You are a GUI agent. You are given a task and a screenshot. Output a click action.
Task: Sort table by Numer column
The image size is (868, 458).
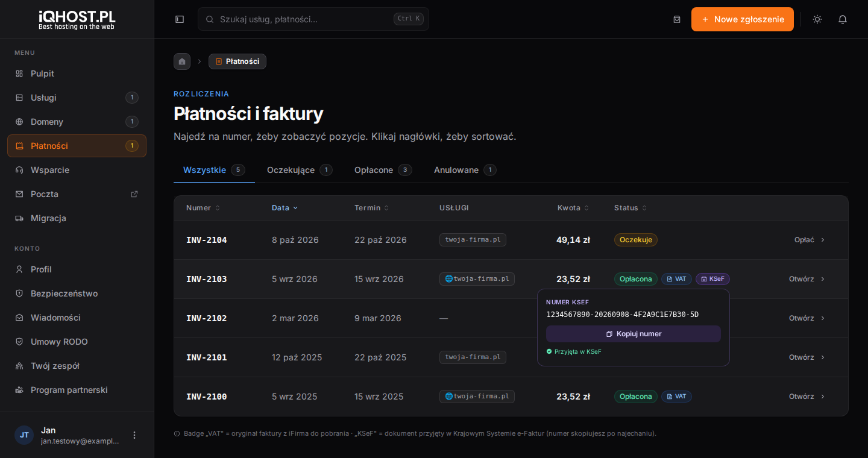(203, 208)
